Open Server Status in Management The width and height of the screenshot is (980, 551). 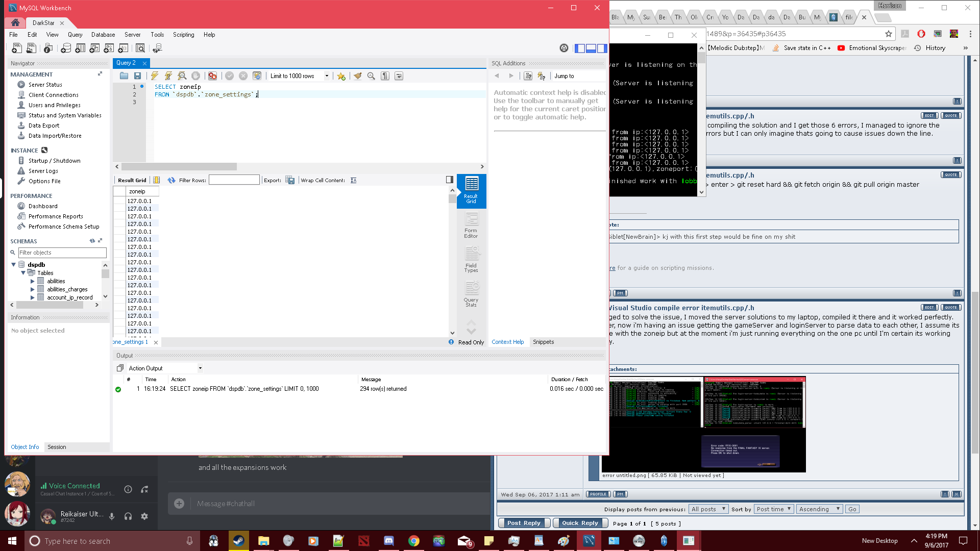pos(45,85)
